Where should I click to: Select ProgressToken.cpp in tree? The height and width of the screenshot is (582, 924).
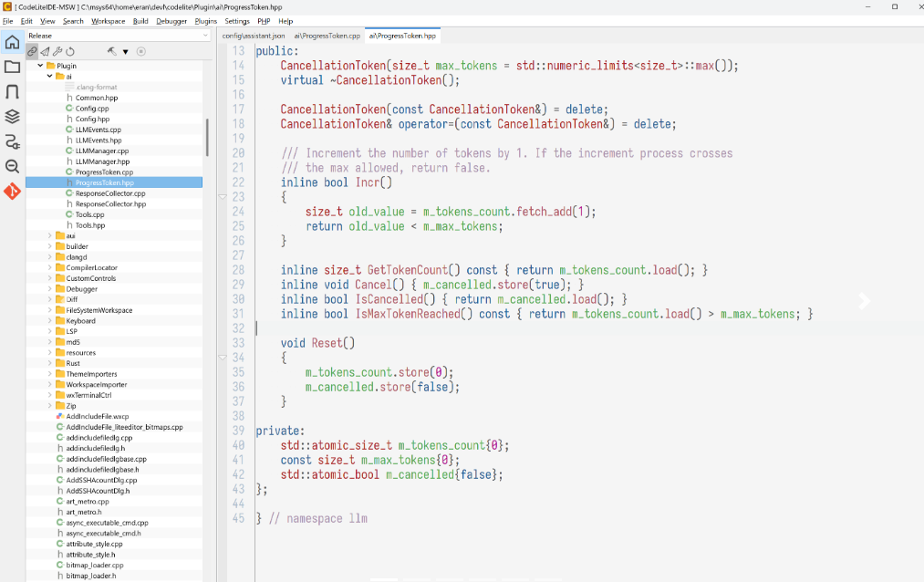pos(104,172)
